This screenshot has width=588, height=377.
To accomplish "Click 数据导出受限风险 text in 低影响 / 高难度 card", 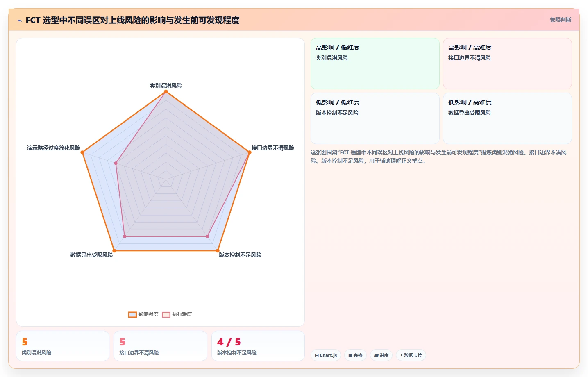I will (x=470, y=113).
